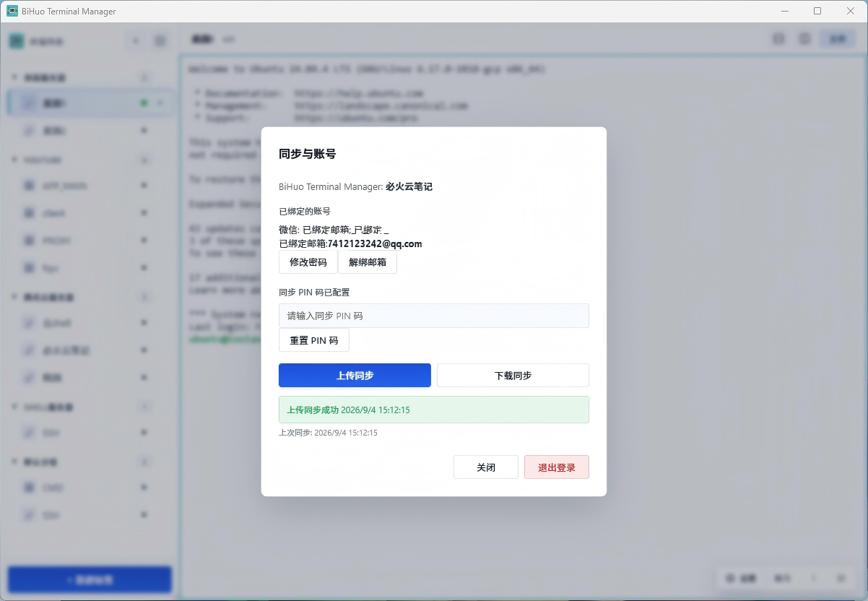The height and width of the screenshot is (601, 868).
Task: Click the 解绑邮箱 button
Action: (368, 262)
